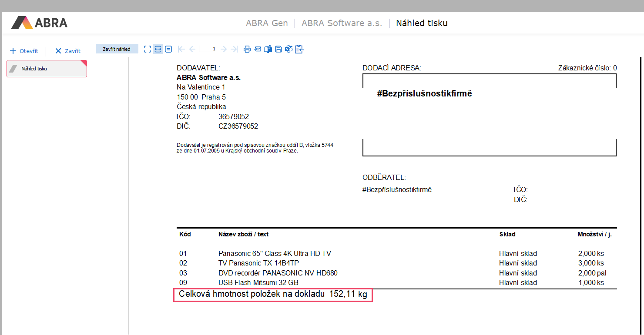Click the export icon after the diskette
The height and width of the screenshot is (335, 644).
tap(288, 49)
